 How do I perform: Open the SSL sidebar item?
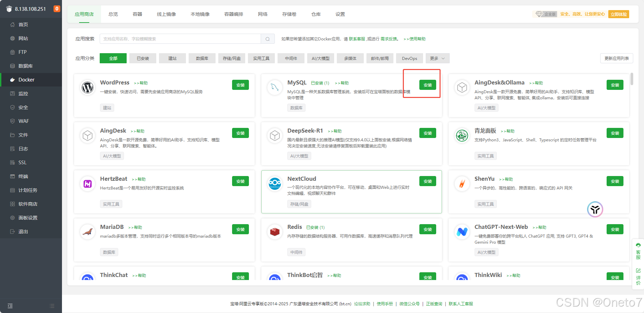point(31,163)
